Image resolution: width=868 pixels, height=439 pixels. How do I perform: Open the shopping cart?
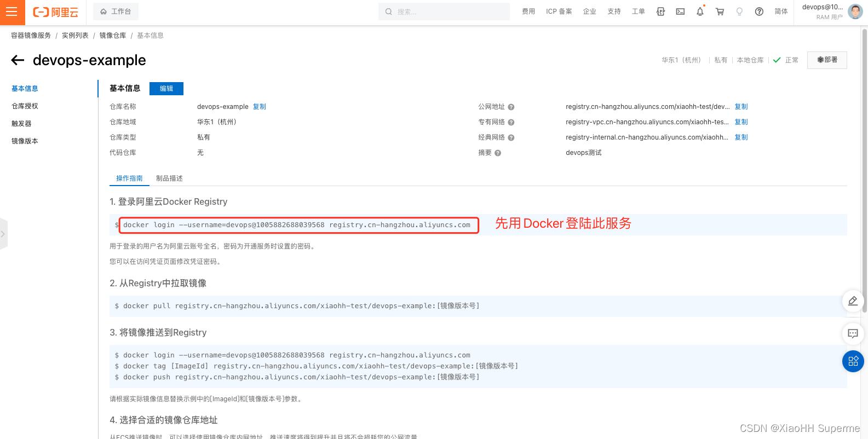[720, 11]
